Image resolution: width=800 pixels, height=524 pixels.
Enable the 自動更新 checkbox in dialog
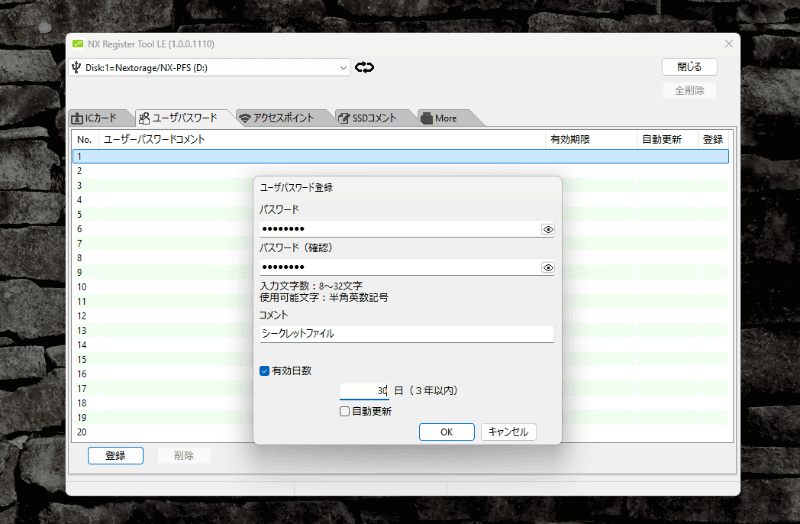click(345, 411)
